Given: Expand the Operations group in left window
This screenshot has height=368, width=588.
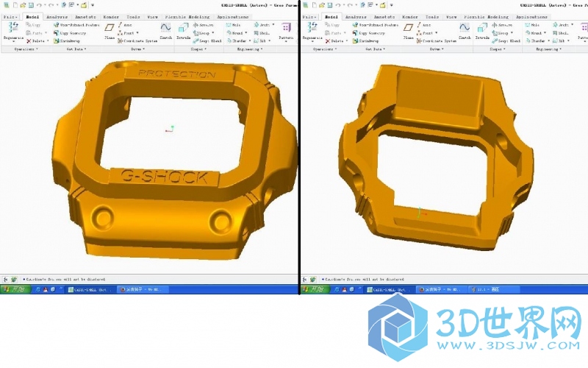Looking at the screenshot, I should tap(26, 49).
